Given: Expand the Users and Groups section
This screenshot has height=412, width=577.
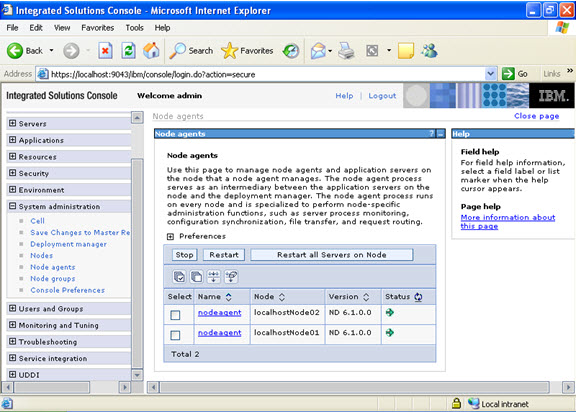Looking at the screenshot, I should click(13, 308).
